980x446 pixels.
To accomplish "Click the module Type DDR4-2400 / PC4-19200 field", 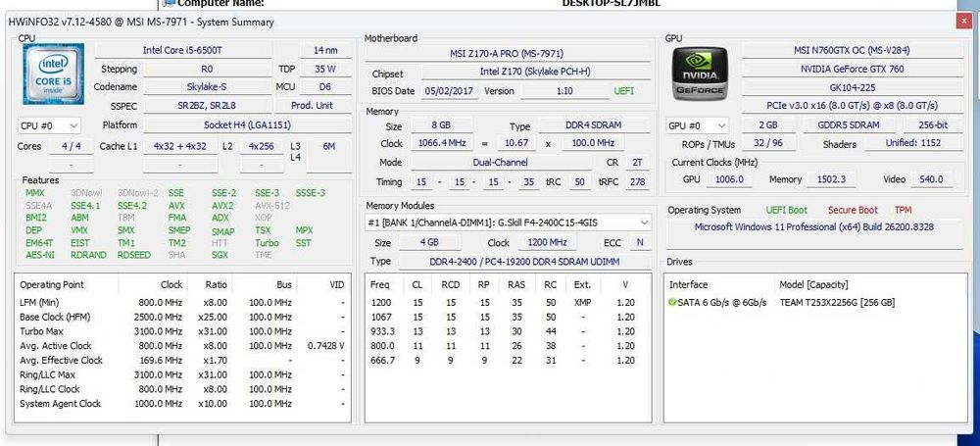I will click(x=523, y=262).
